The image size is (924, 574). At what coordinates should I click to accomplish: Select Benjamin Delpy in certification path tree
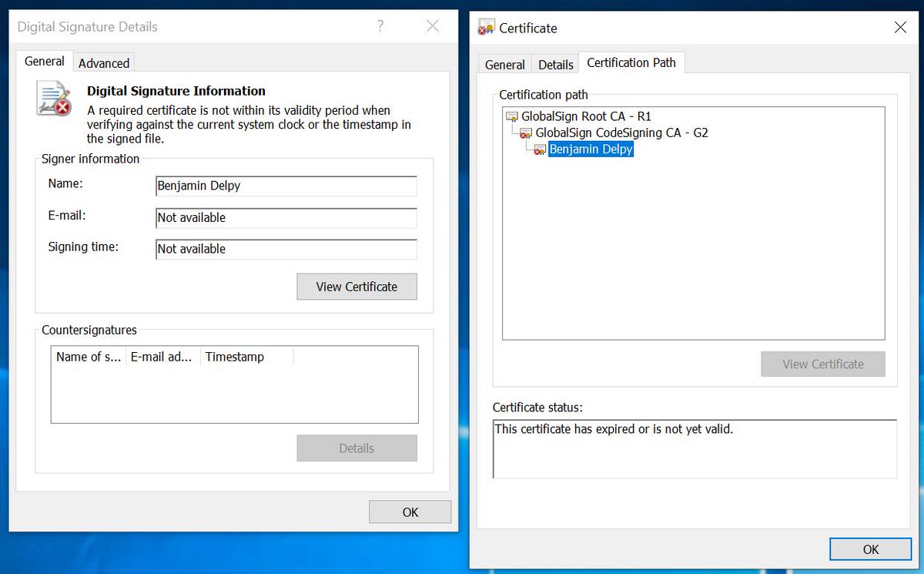click(x=591, y=149)
